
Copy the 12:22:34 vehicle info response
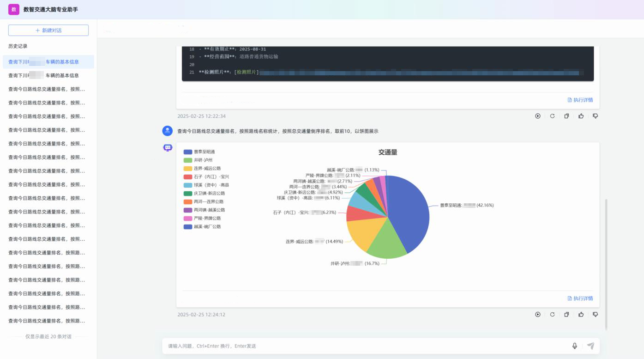pos(566,116)
